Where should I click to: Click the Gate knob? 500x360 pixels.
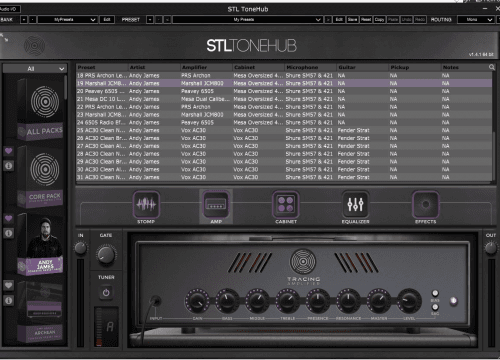(106, 255)
